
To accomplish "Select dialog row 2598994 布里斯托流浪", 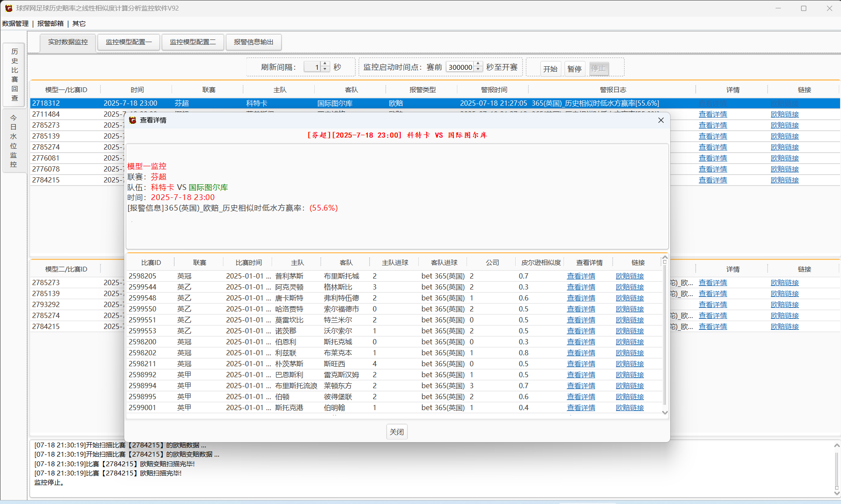I will point(394,386).
